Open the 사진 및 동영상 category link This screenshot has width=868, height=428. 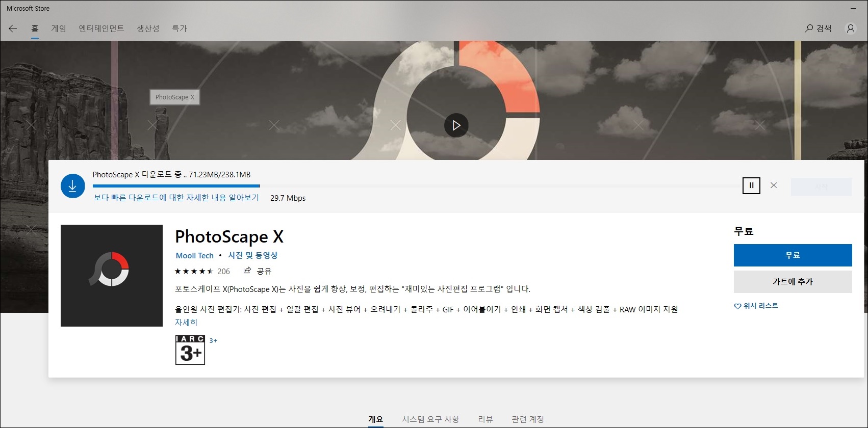253,255
